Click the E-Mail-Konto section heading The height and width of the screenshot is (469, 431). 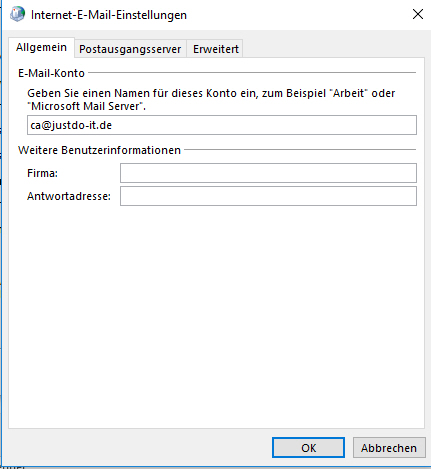pyautogui.click(x=51, y=73)
